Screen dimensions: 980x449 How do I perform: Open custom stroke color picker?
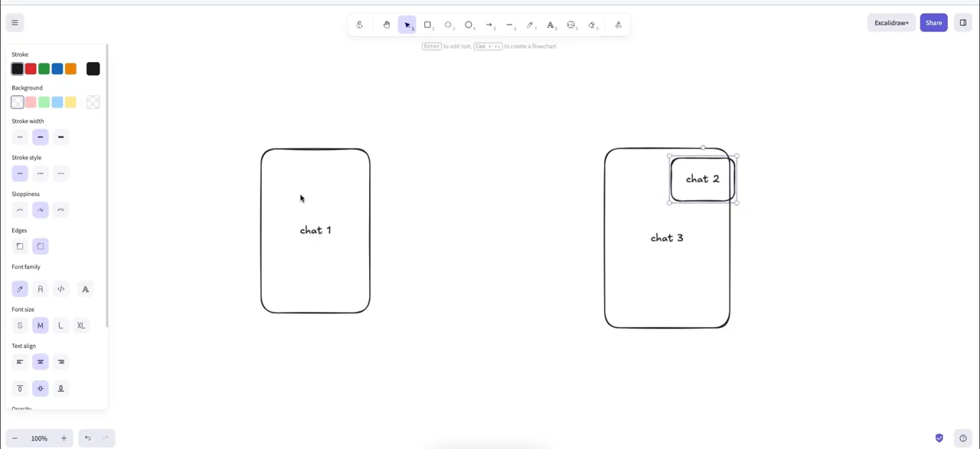(93, 69)
